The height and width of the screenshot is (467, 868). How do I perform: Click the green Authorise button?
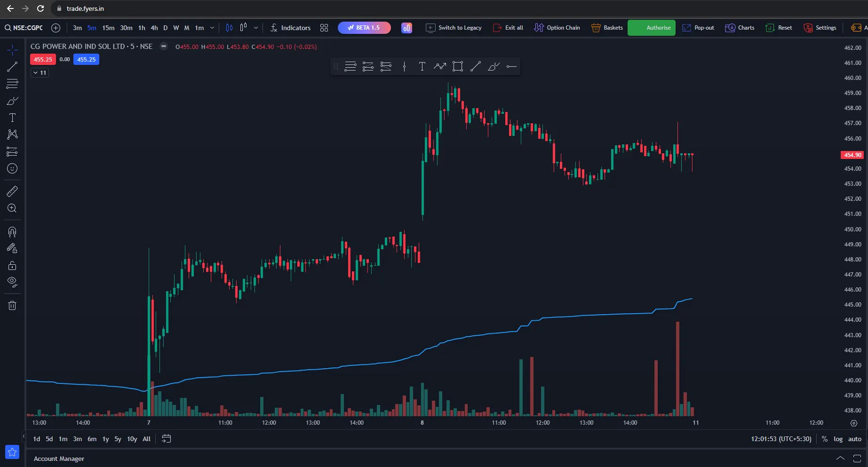click(652, 28)
